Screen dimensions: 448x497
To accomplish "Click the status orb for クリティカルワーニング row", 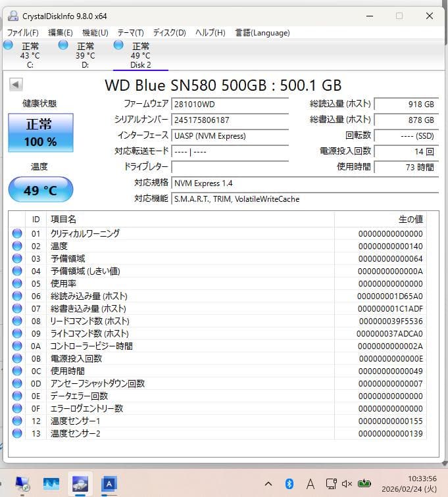I will 17,233.
